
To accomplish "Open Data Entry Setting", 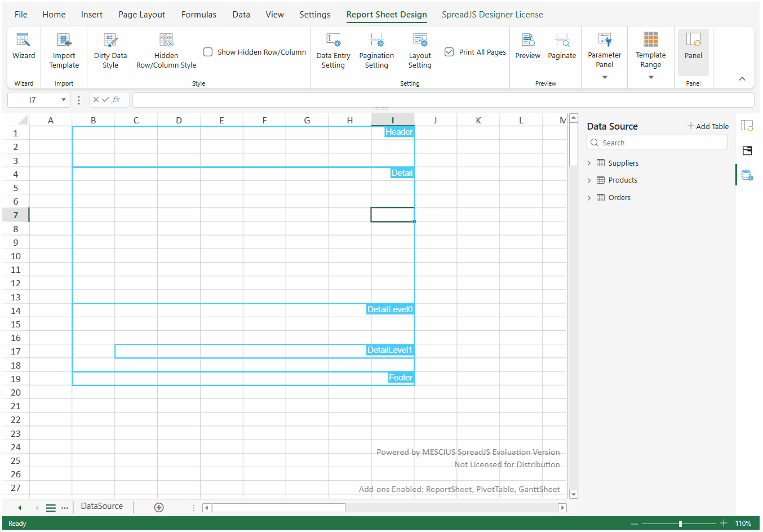I will 333,50.
